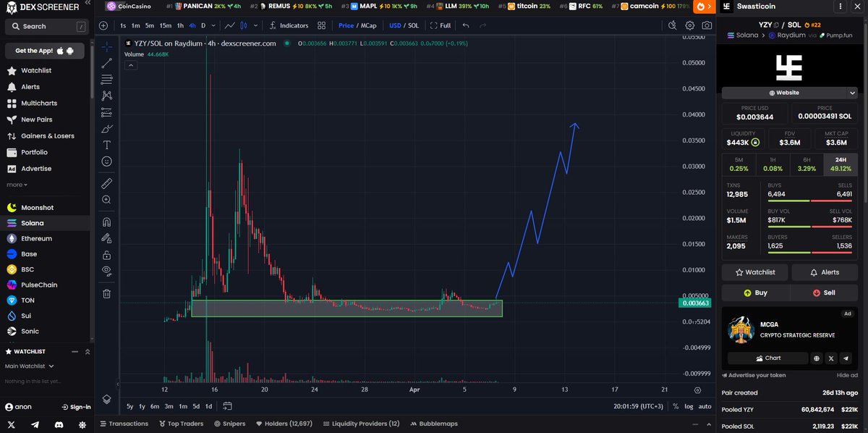Select the Text annotation tool
The width and height of the screenshot is (868, 433).
(x=107, y=145)
